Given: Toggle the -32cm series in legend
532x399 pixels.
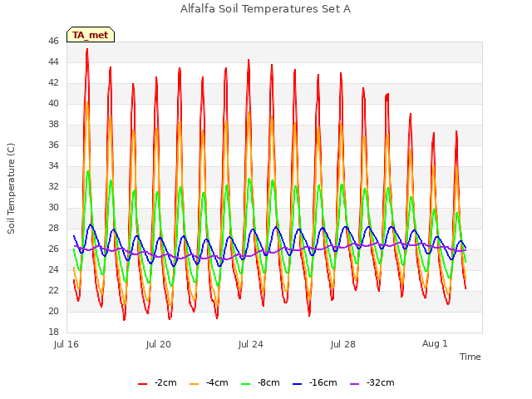Looking at the screenshot, I should coord(372,382).
